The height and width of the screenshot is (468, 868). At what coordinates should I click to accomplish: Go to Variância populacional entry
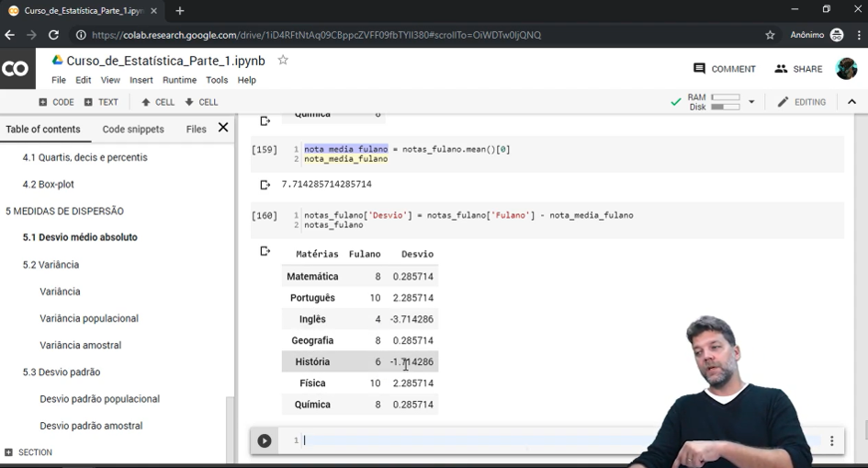(89, 318)
